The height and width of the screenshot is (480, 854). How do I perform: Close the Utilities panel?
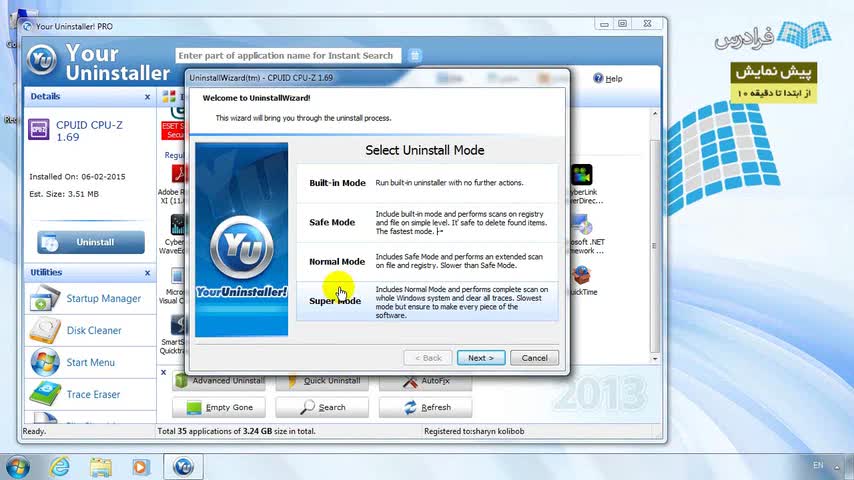pyautogui.click(x=147, y=272)
